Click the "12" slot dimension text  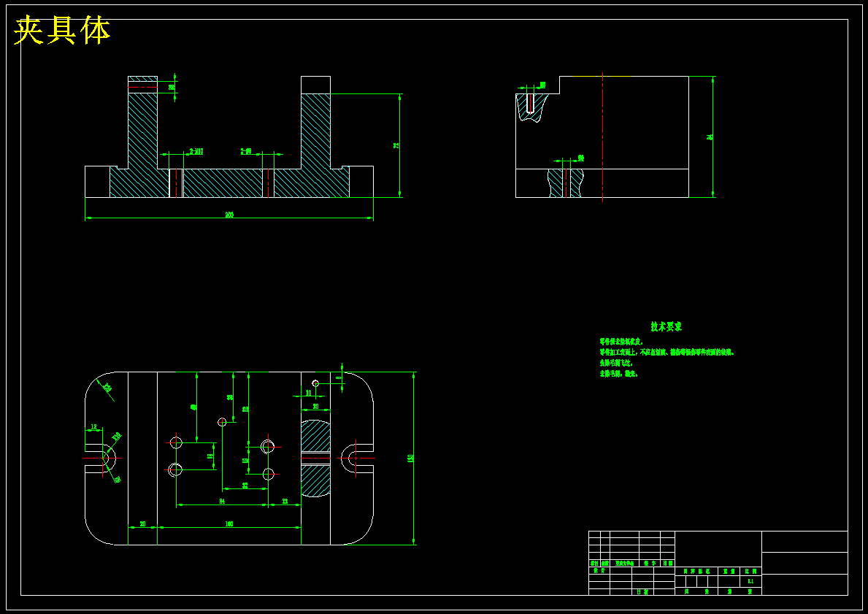pyautogui.click(x=93, y=427)
